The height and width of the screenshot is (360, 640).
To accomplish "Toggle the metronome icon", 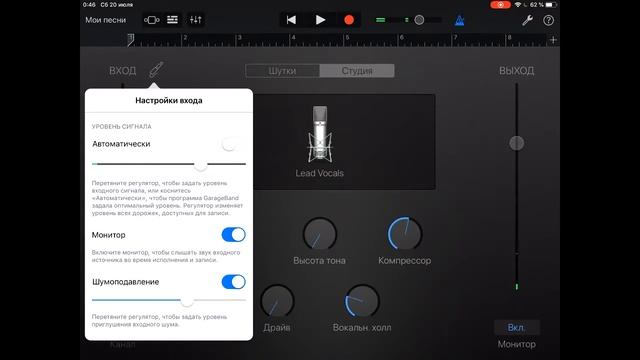I will coord(460,20).
